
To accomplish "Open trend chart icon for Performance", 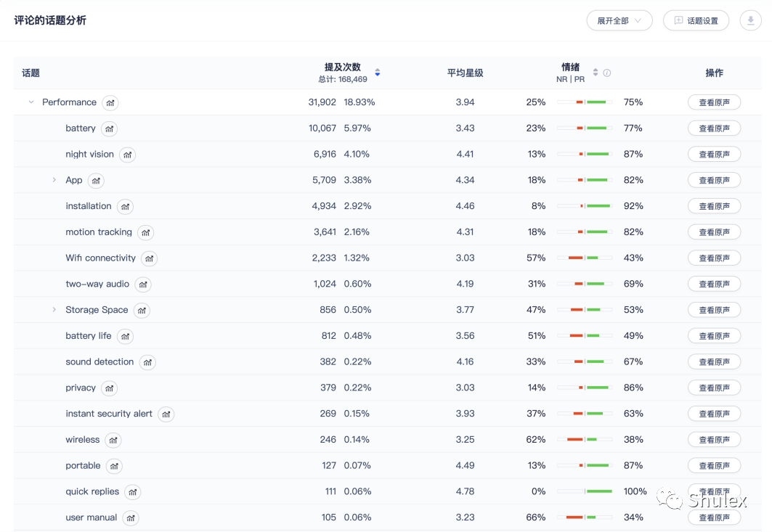I will [110, 103].
